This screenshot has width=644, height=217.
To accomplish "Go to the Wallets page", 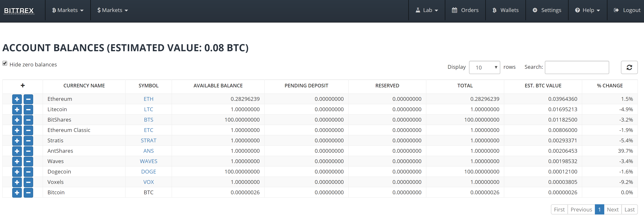I will [x=506, y=10].
